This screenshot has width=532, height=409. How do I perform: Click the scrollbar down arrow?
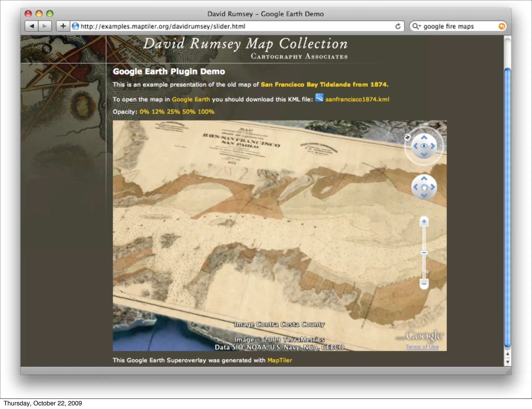click(x=507, y=362)
